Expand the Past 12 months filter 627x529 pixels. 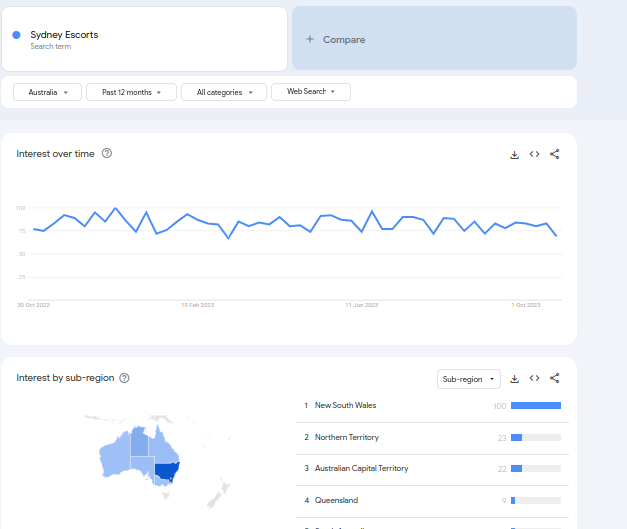click(x=130, y=92)
